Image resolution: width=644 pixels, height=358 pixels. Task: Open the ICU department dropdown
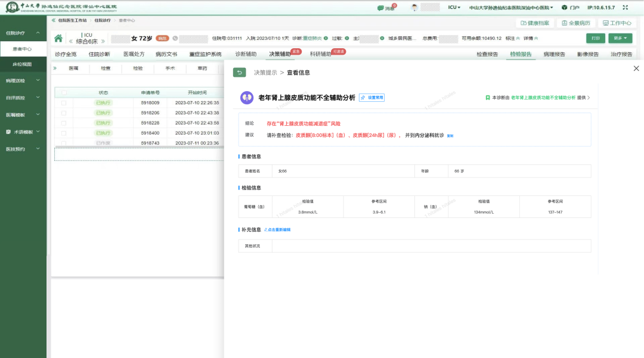click(x=454, y=8)
